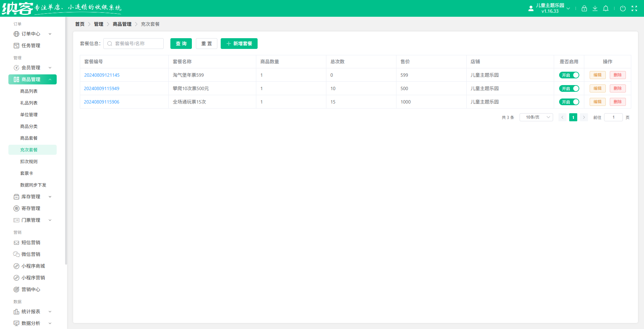This screenshot has width=644, height=329.
Task: Turn off the 开启 switch for 淘气堡年票599
Action: [569, 75]
